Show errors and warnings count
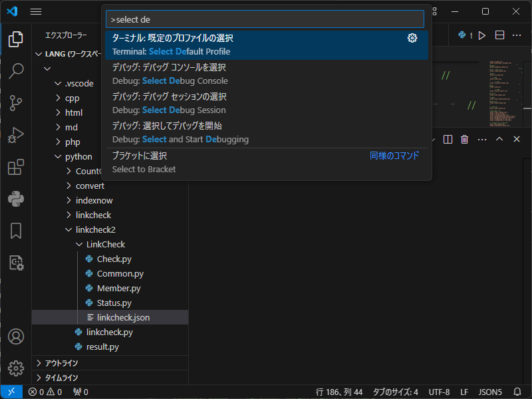 pos(45,392)
